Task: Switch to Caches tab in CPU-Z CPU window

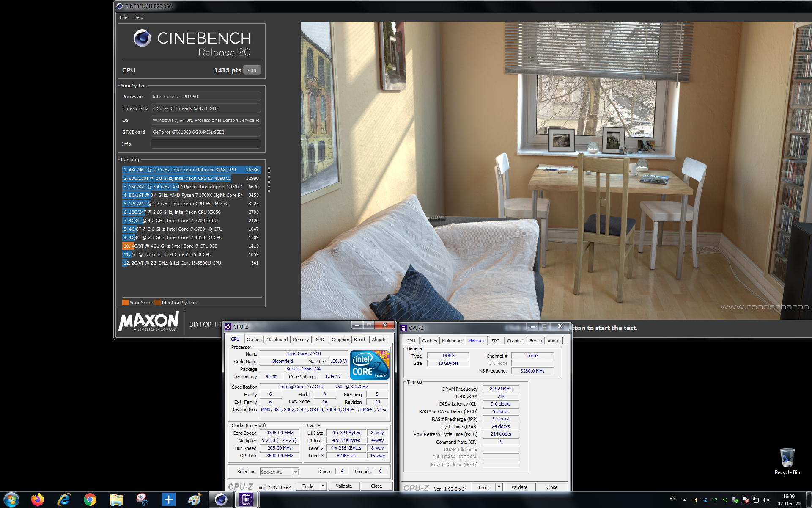Action: (254, 340)
